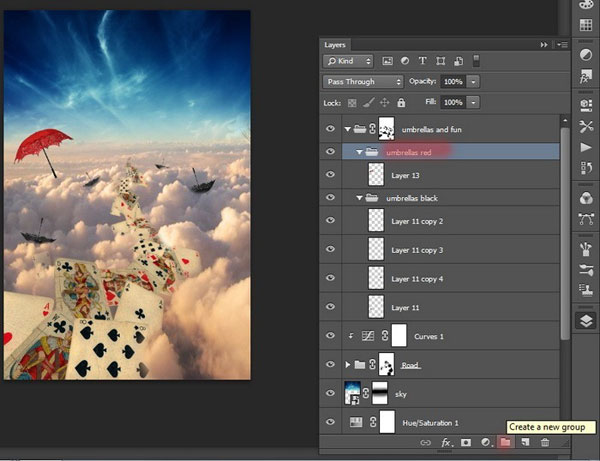
Task: Open the Paths panel icon
Action: tap(586, 219)
